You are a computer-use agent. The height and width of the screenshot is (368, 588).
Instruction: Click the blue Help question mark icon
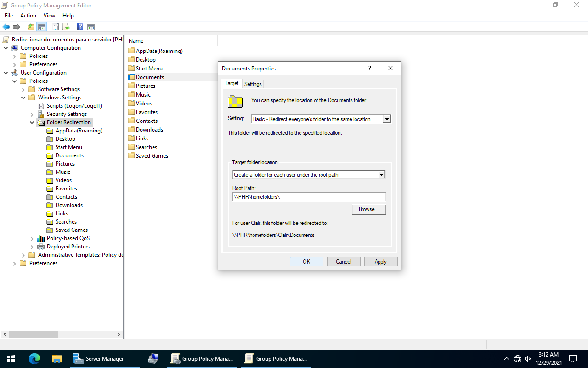click(80, 27)
